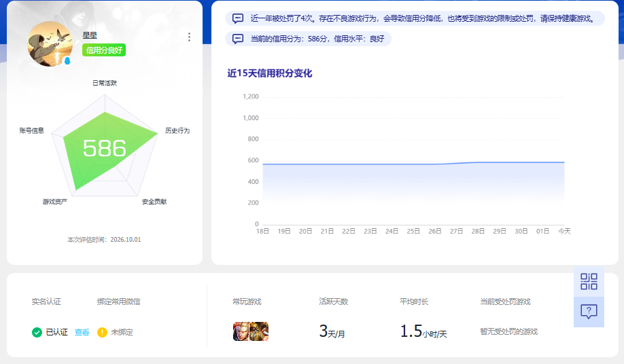Click the green verified checkmark icon
The width and height of the screenshot is (624, 364).
[x=37, y=332]
